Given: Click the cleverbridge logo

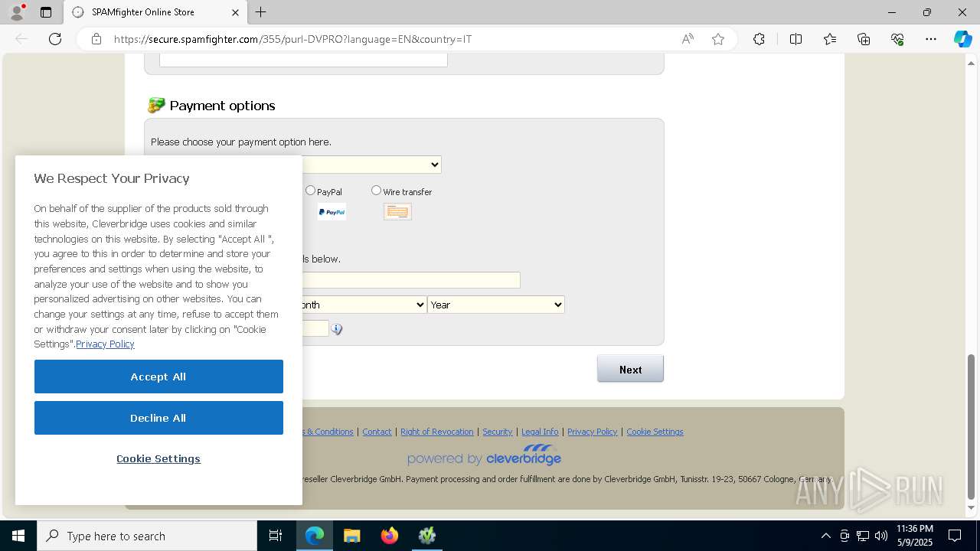Looking at the screenshot, I should (484, 455).
